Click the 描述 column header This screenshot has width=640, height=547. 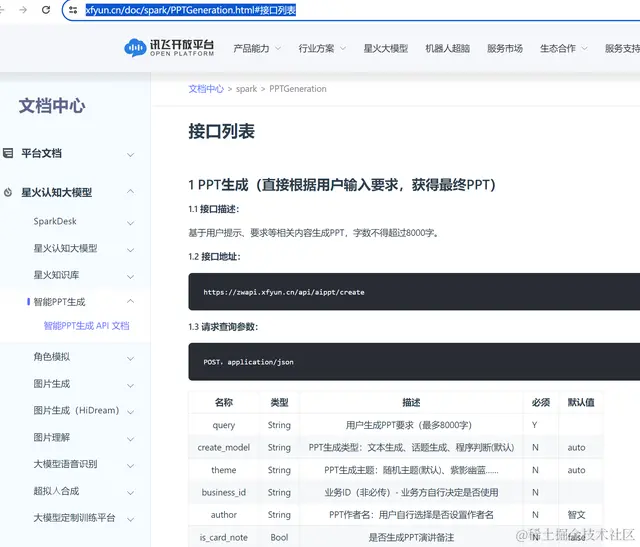pyautogui.click(x=411, y=402)
